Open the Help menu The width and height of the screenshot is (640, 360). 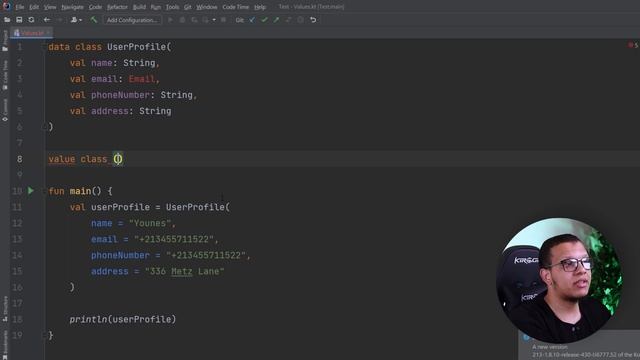pos(260,7)
